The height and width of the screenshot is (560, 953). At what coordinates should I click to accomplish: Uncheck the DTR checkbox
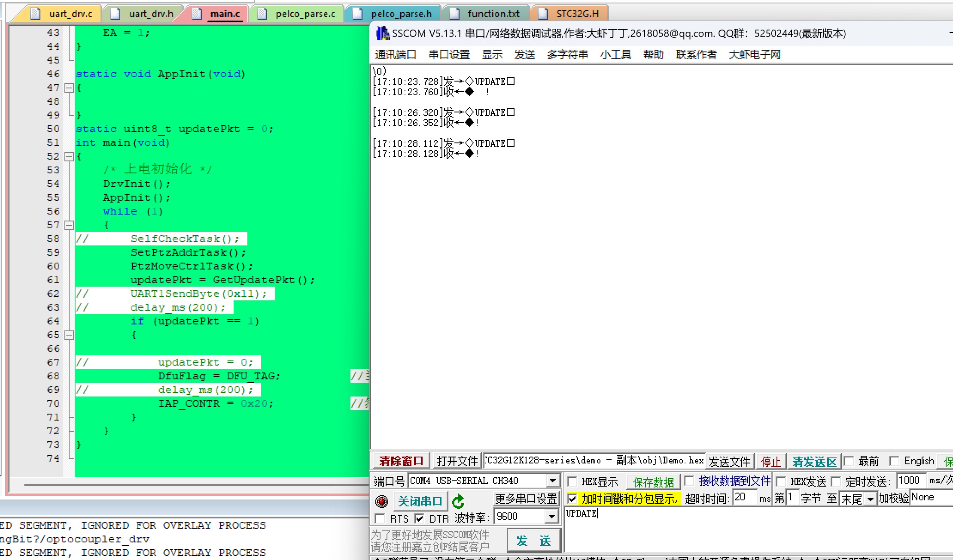tap(420, 518)
